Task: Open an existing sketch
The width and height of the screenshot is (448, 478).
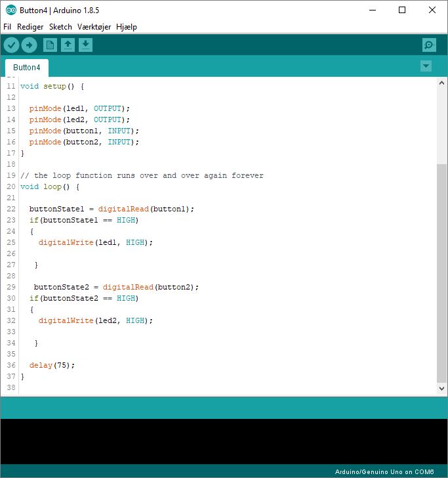Action: click(68, 45)
